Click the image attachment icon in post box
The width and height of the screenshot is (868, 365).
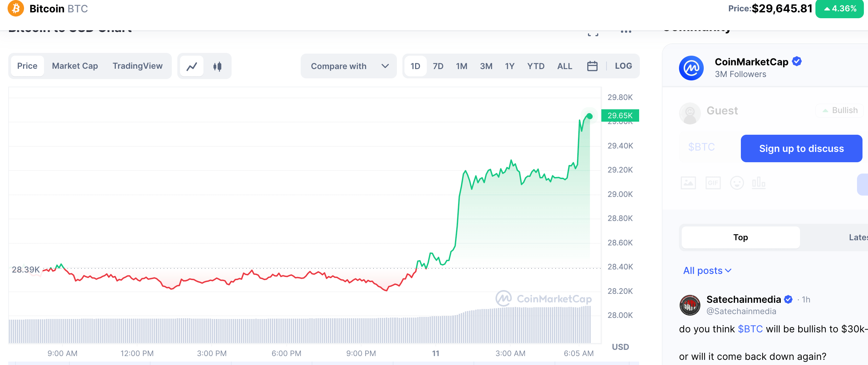[x=688, y=183]
